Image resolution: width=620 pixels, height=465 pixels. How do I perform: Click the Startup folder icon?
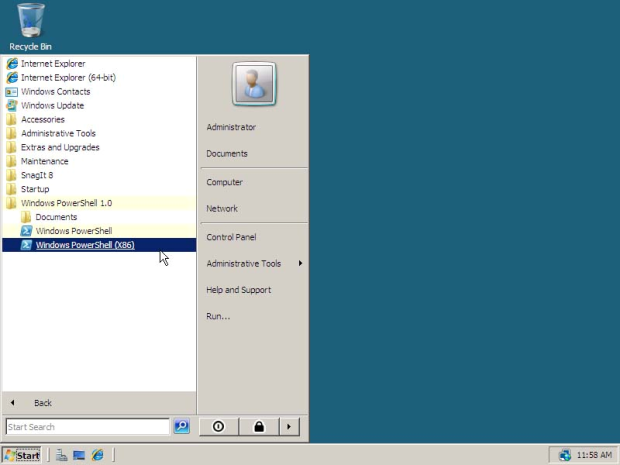point(12,189)
